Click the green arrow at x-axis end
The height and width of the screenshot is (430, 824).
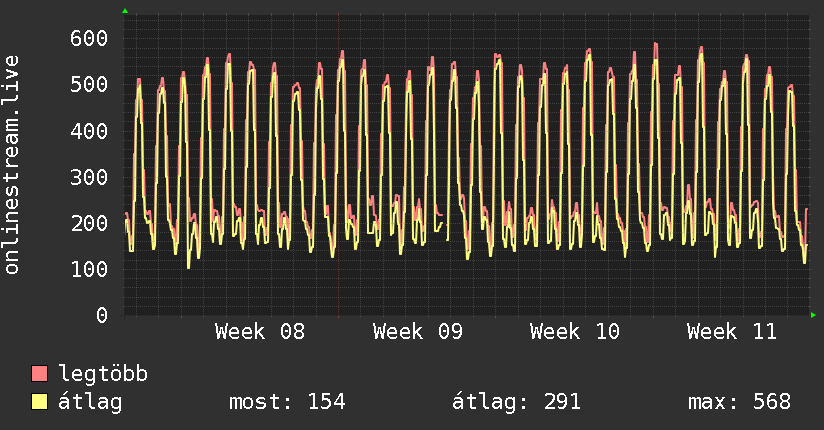point(813,315)
